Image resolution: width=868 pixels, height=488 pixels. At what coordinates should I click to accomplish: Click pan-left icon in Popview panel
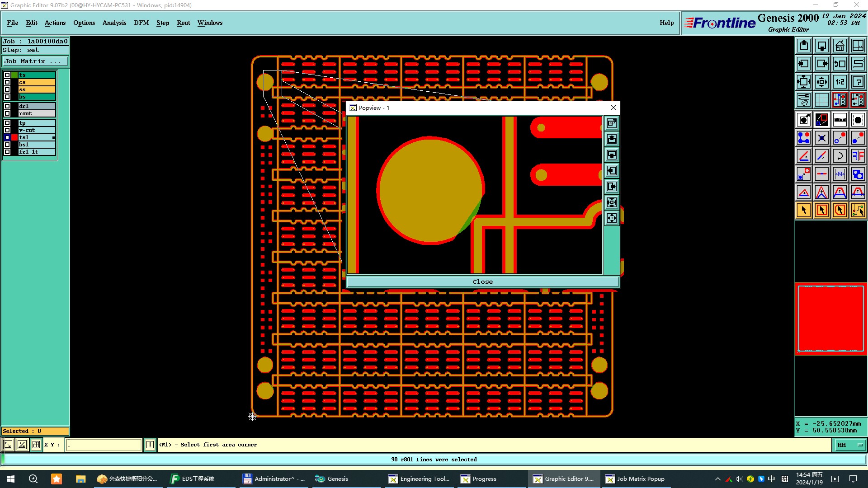612,171
